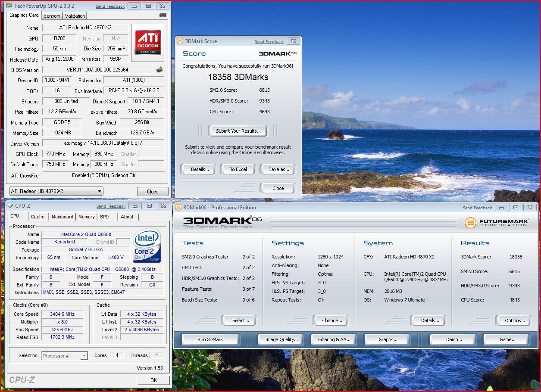Click the Specification field in CPU-Z
Screen dimensions: 541x392
point(102,269)
